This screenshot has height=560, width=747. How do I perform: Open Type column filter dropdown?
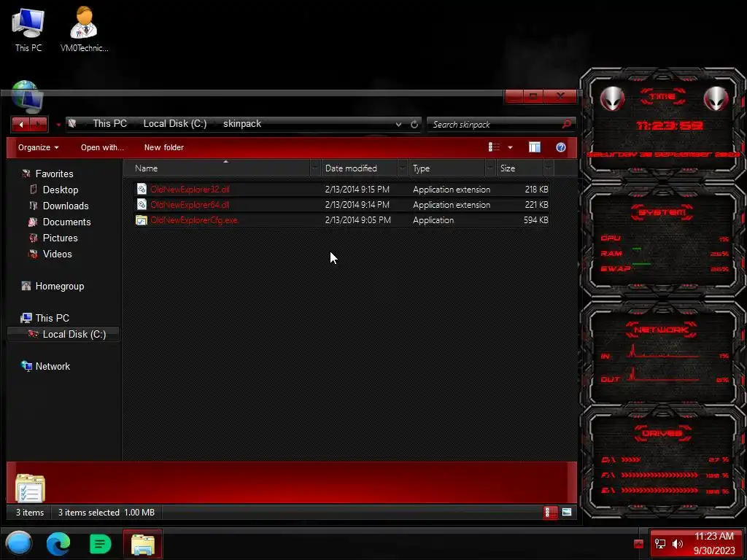[x=490, y=168]
